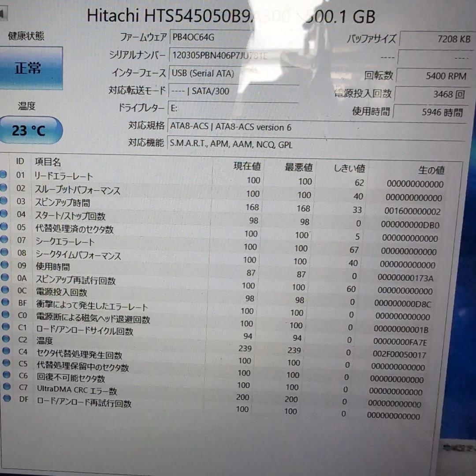Screen dimensions: 476x476
Task: Click status icon for row C4 セクタ代替処理発生回数
Action: (x=6, y=351)
